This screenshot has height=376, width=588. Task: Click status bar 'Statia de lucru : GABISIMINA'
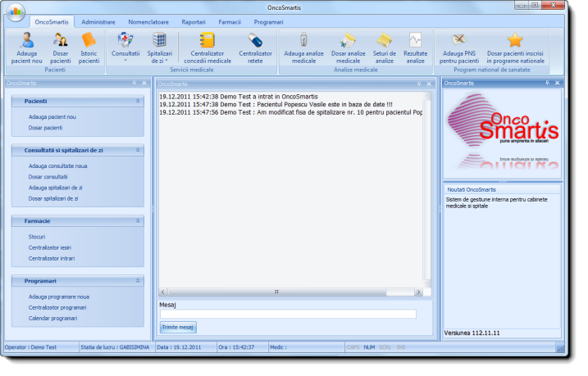tap(115, 347)
